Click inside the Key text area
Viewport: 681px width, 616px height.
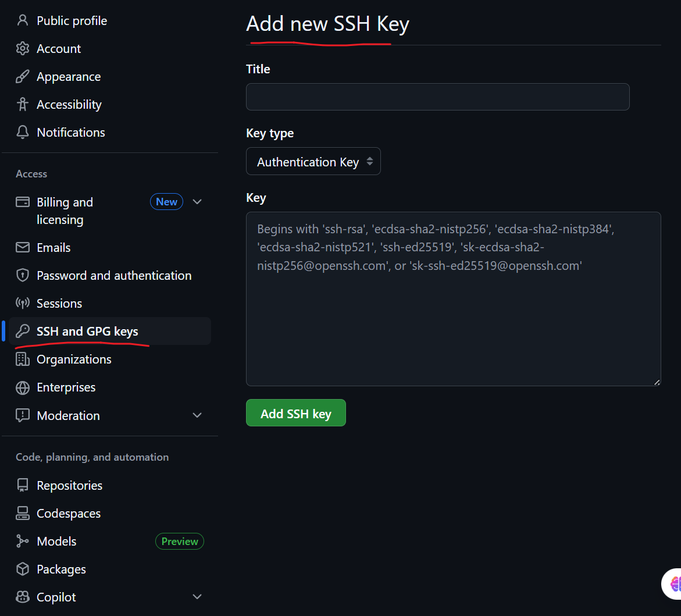[454, 299]
